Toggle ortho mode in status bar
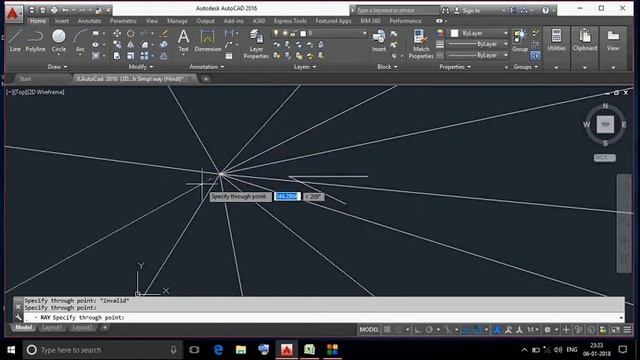The width and height of the screenshot is (640, 360). [x=418, y=329]
